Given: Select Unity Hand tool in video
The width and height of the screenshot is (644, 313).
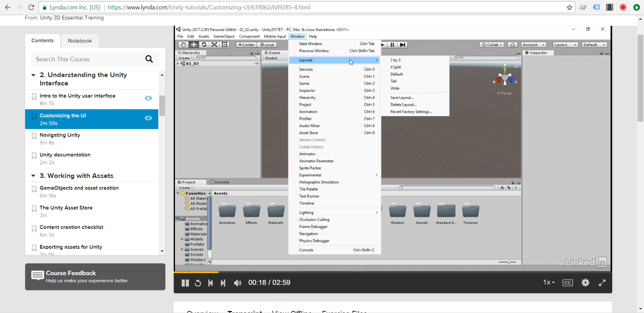Looking at the screenshot, I should pos(183,45).
